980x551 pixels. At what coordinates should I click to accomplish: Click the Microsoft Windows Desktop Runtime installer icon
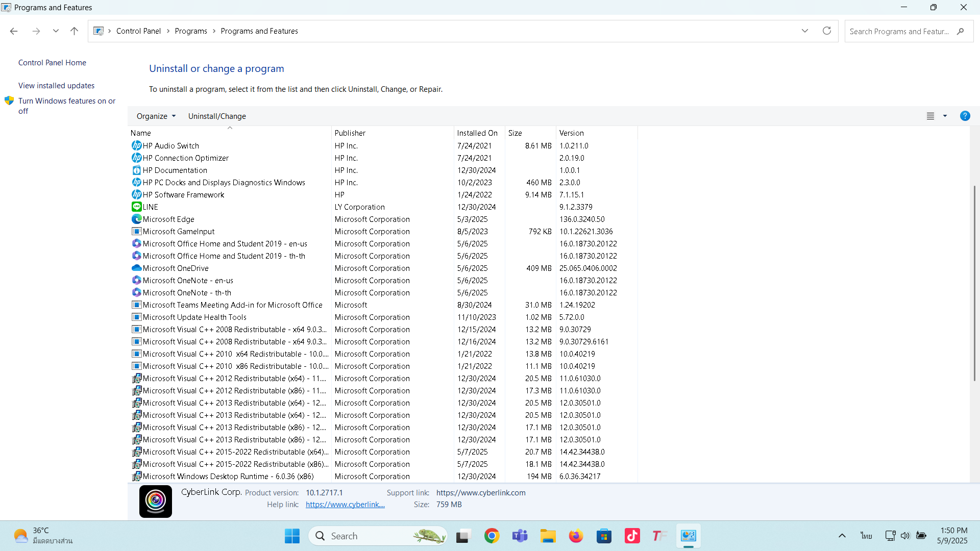click(136, 477)
